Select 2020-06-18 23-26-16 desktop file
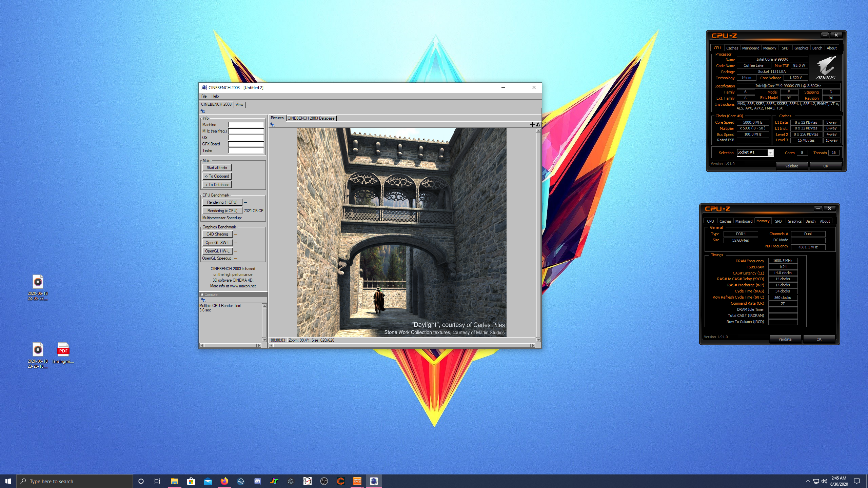The image size is (868, 488). click(38, 355)
